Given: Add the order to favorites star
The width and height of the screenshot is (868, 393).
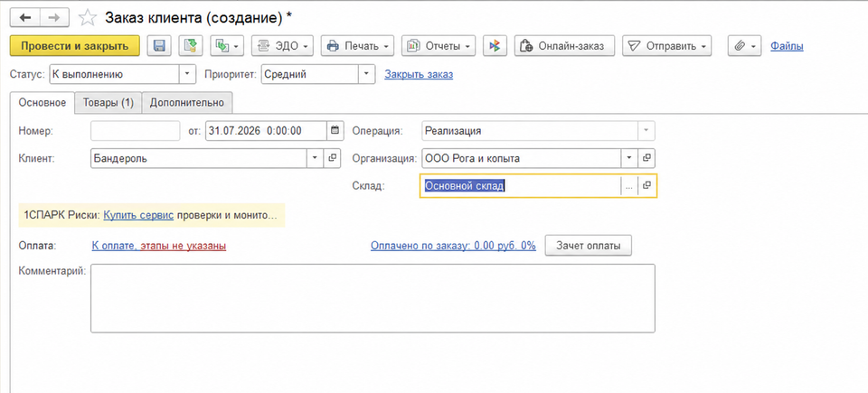Looking at the screenshot, I should pos(87,18).
